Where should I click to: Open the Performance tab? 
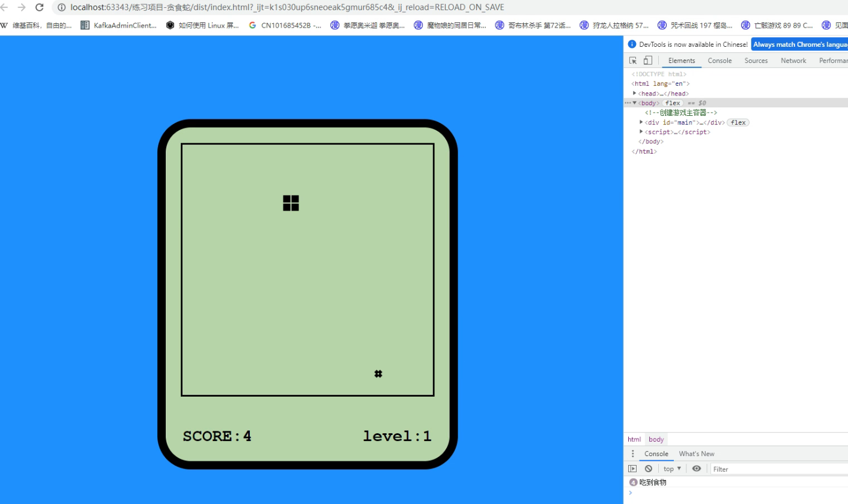coord(834,61)
